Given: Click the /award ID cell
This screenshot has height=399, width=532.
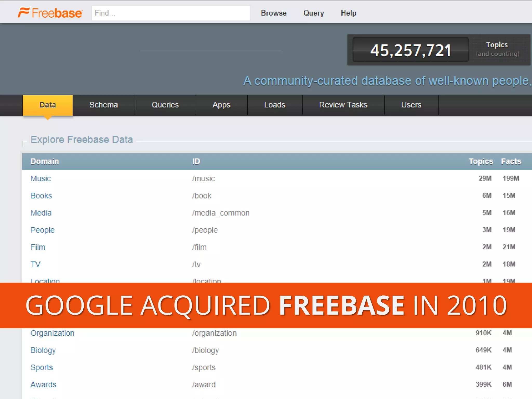Looking at the screenshot, I should coord(204,384).
